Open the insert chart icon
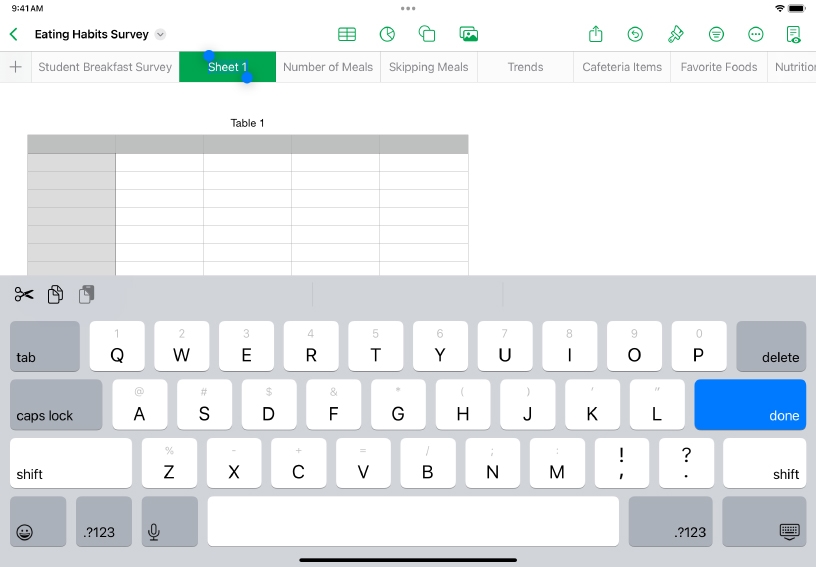816x567 pixels. (387, 34)
